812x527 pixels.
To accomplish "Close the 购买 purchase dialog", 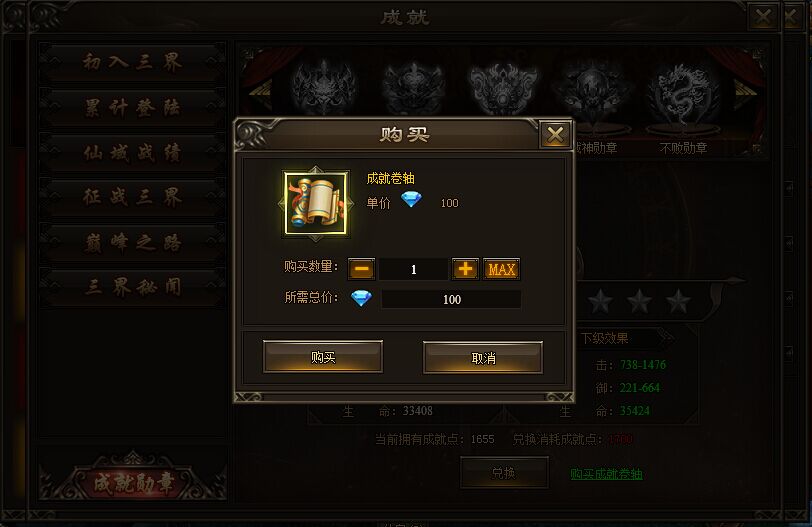I will point(555,135).
